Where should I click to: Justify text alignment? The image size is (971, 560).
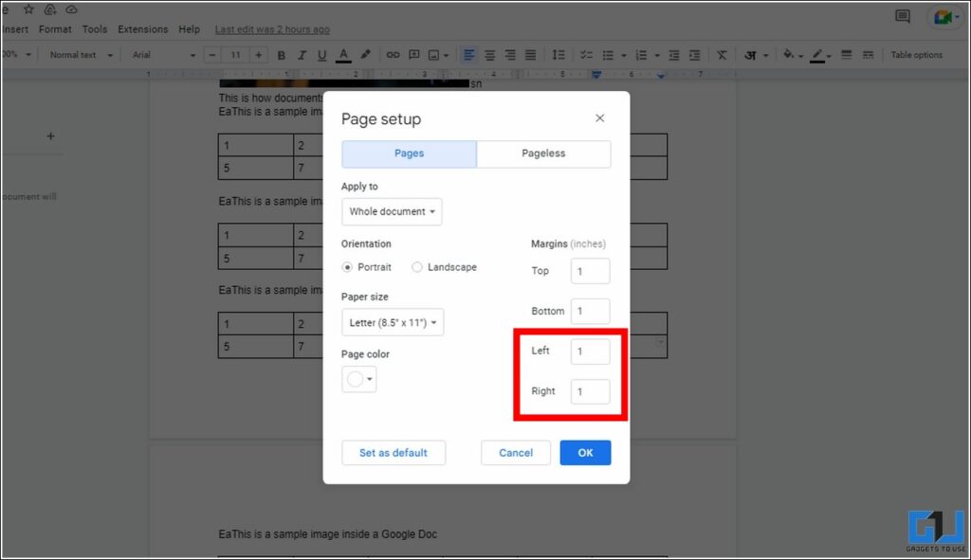531,55
